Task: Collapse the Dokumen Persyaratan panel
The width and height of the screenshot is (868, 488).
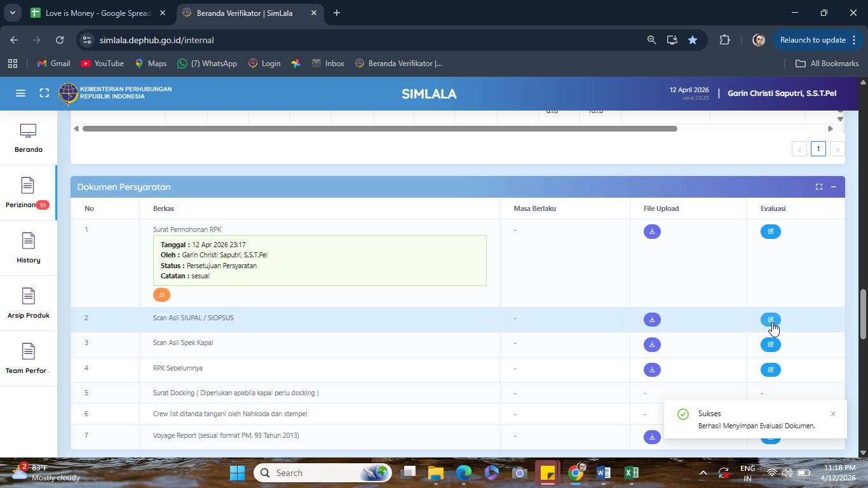Action: click(833, 187)
